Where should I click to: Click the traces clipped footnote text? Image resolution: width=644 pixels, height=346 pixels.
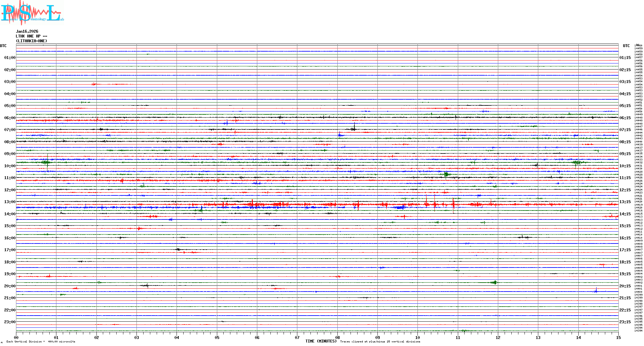380,342
